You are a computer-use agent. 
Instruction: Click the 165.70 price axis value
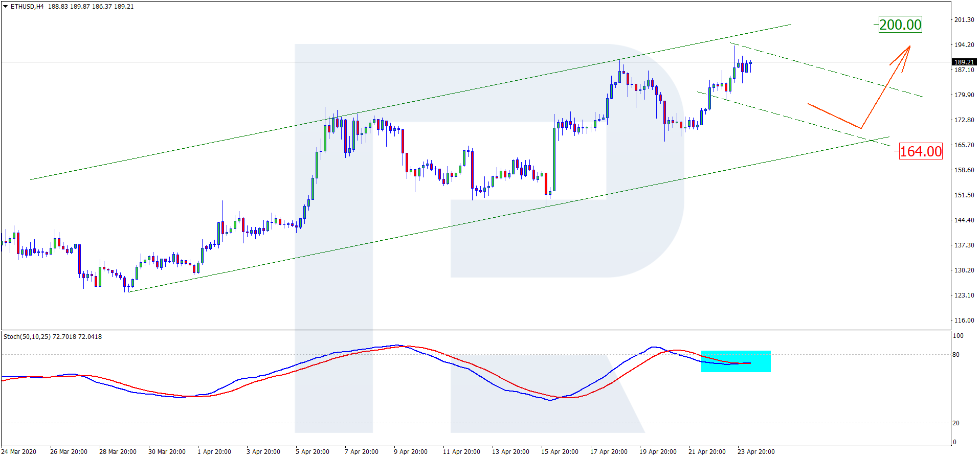pyautogui.click(x=964, y=145)
